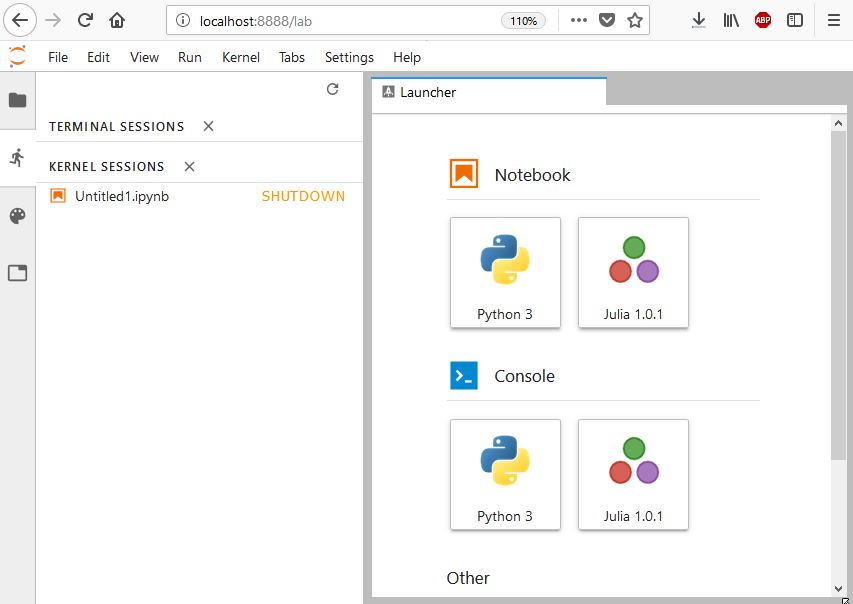
Task: Shut down all kernel sessions
Action: pyautogui.click(x=189, y=167)
